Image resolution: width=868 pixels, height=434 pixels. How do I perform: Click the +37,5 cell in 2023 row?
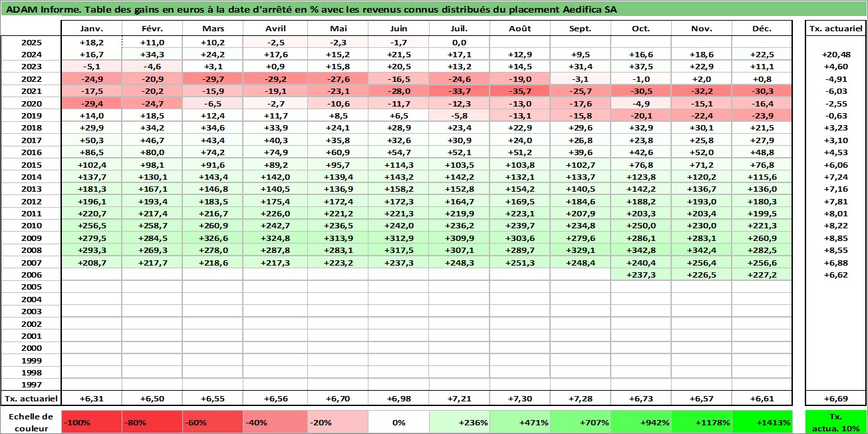point(641,67)
